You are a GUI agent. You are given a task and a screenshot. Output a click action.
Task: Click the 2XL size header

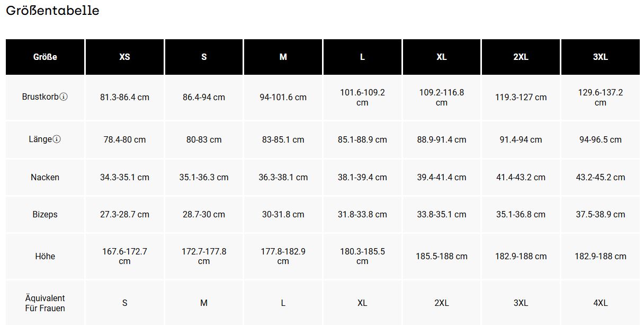pyautogui.click(x=521, y=57)
